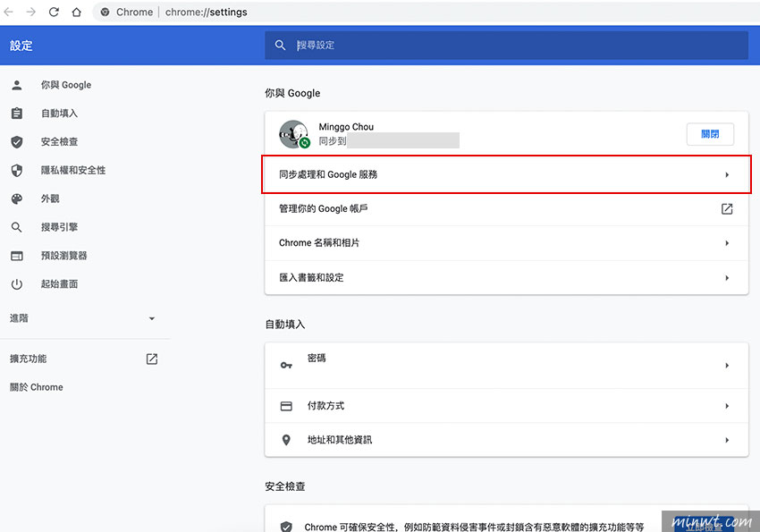
Task: Click the shield icon for 隱私權和安全性
Action: [17, 171]
